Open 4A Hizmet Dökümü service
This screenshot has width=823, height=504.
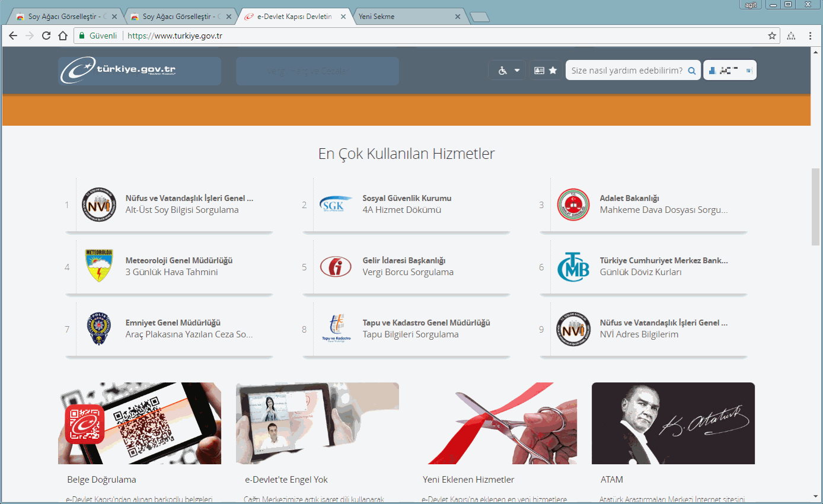click(x=402, y=210)
